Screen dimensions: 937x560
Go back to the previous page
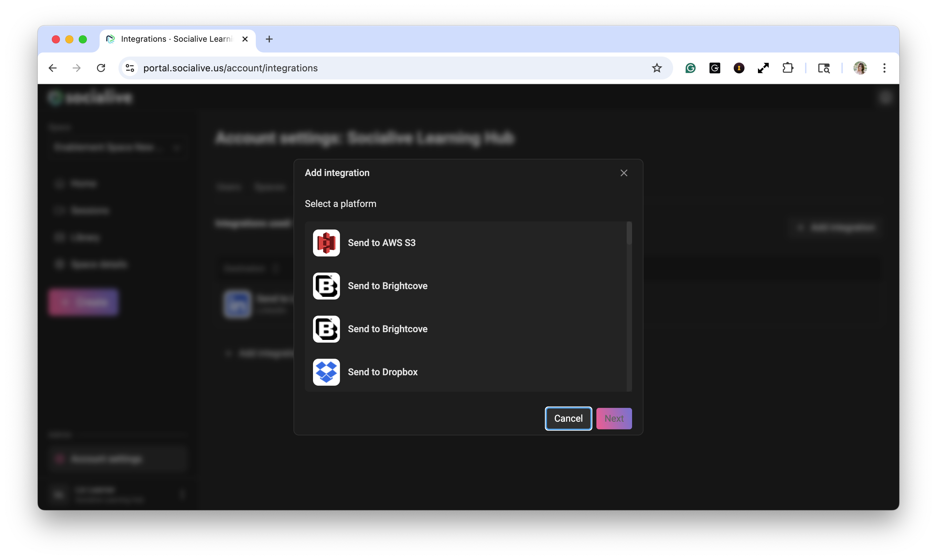pos(53,68)
